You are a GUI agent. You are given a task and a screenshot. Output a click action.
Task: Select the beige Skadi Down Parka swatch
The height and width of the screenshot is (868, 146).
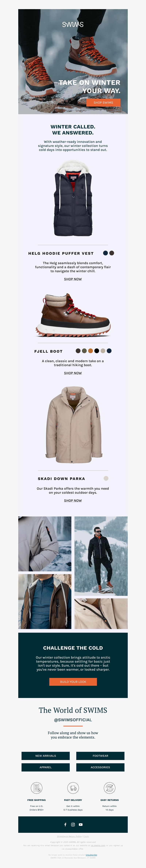[x=106, y=478]
